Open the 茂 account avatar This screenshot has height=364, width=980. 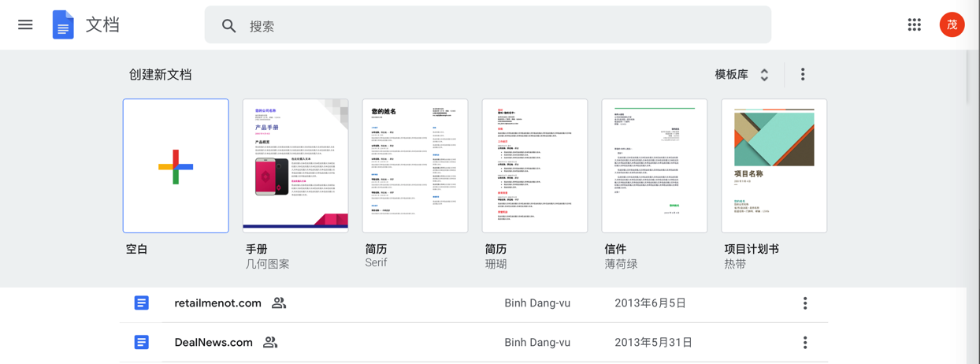click(952, 25)
